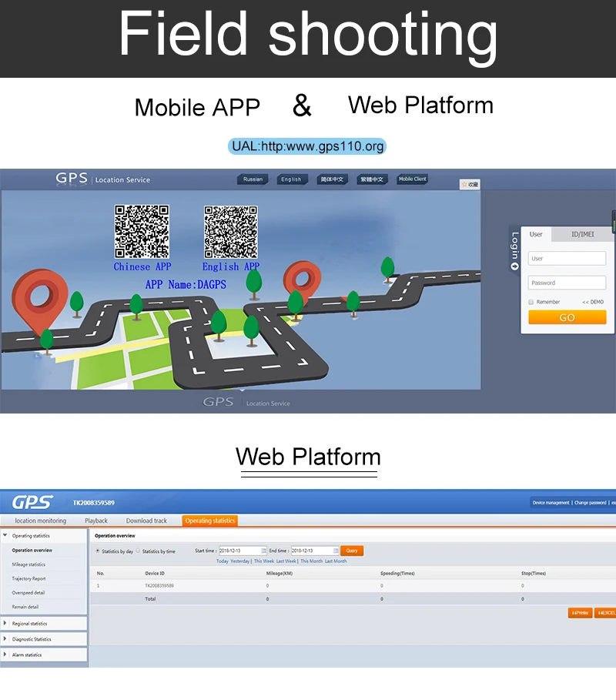Screen dimensions: 616x700
Task: Click the Mileage(KM) column header
Action: click(x=280, y=573)
